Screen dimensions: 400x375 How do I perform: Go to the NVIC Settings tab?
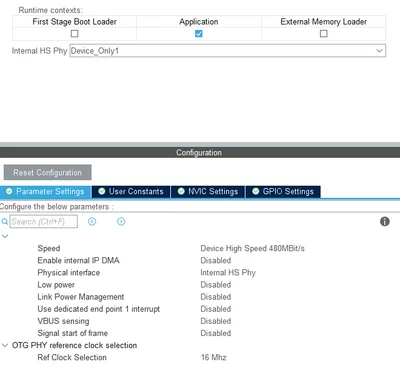[x=208, y=191]
